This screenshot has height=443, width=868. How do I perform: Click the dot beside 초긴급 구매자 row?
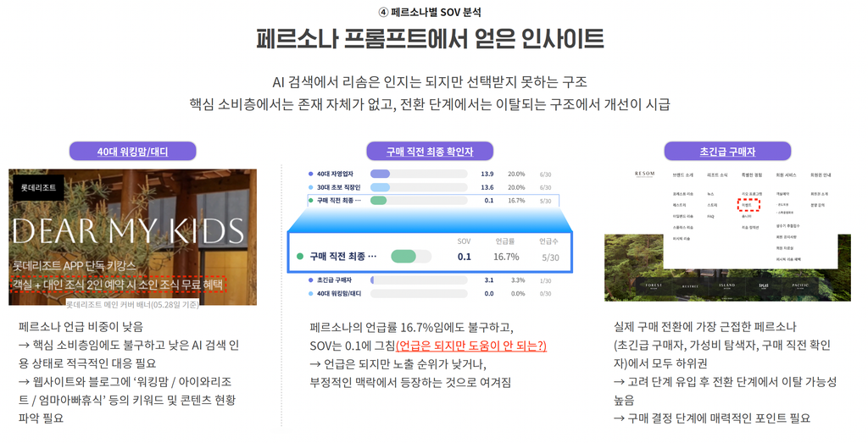(x=310, y=280)
